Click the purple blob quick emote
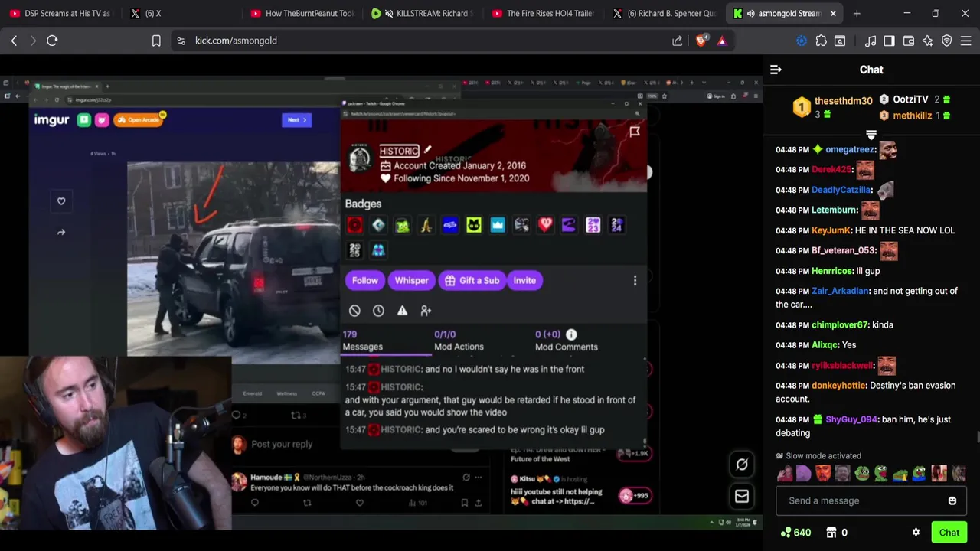Screen dimensions: 980x551 pyautogui.click(x=804, y=474)
